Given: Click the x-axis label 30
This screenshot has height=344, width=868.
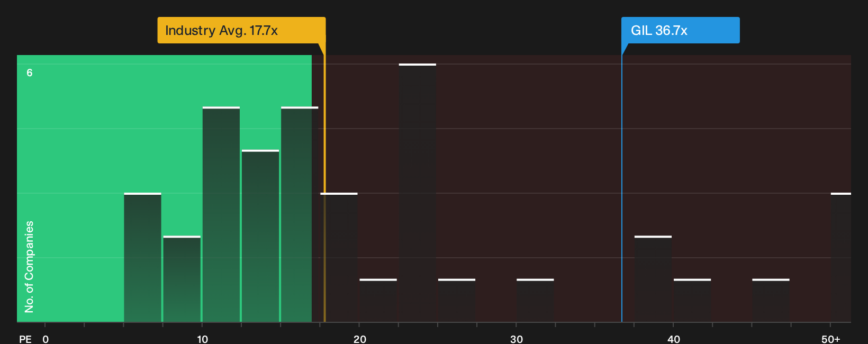Looking at the screenshot, I should click(517, 339).
